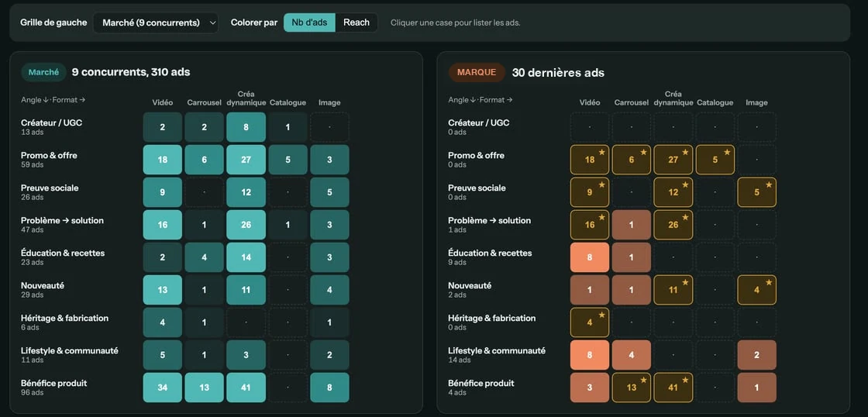Click the MARQUE badge in the right panel
868x417 pixels.
477,73
